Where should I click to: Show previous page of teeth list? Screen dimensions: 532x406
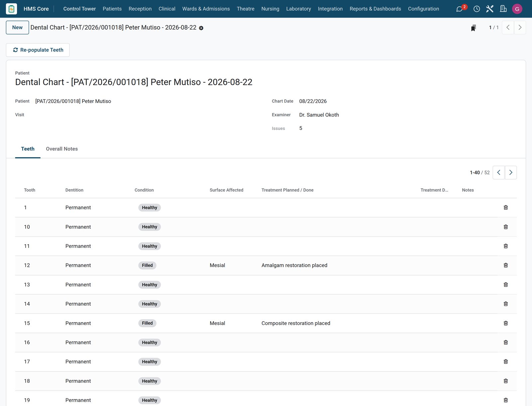[x=498, y=172]
